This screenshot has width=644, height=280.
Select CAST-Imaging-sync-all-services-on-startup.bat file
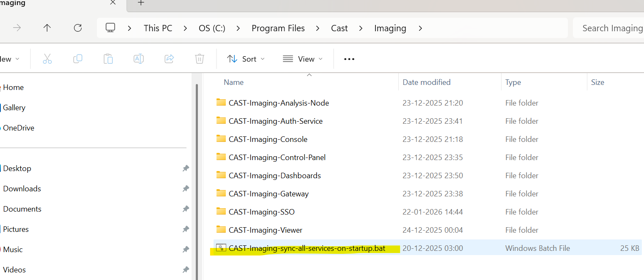point(307,248)
